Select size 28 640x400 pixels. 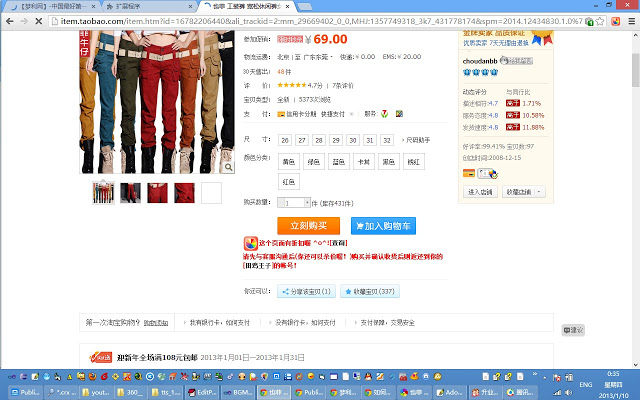point(319,140)
